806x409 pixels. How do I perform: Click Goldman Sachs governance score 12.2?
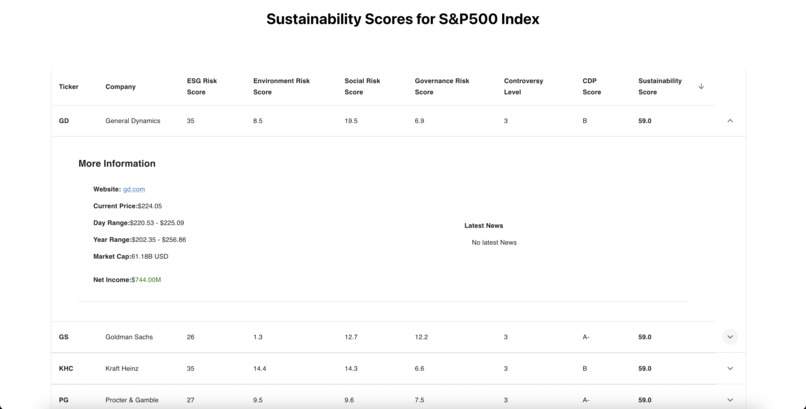(421, 337)
